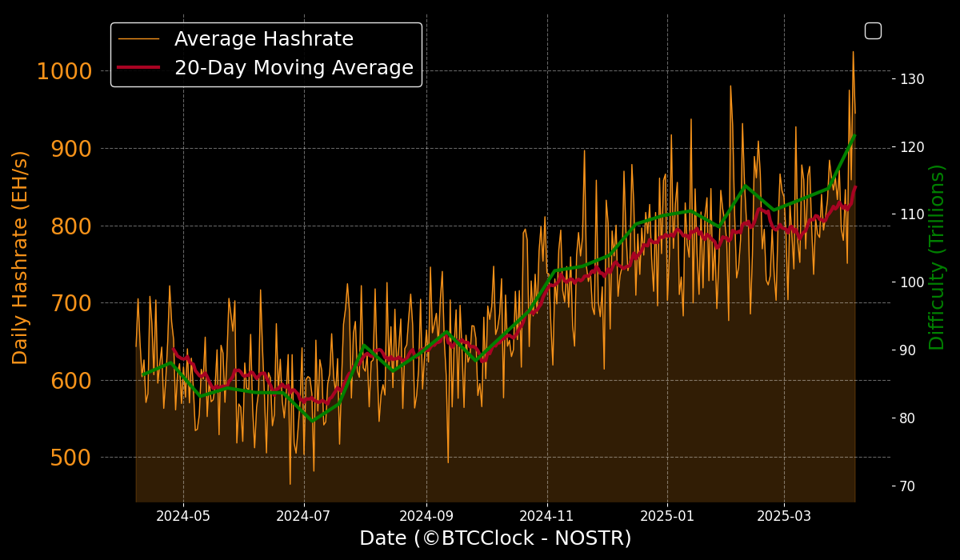The height and width of the screenshot is (560, 960).
Task: Click the "Date (©BTCClock - NOSTR)" axis title
Action: pyautogui.click(x=495, y=538)
